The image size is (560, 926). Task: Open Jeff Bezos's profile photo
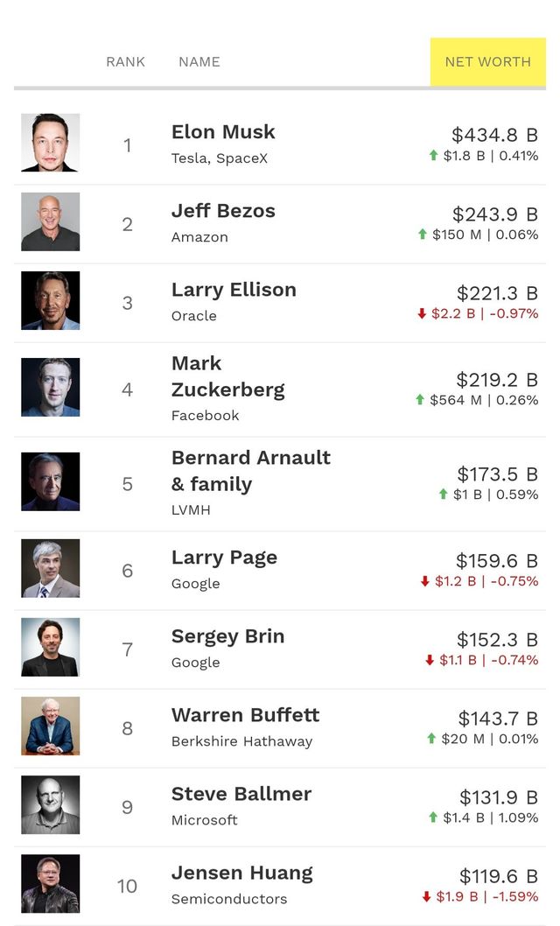(51, 221)
